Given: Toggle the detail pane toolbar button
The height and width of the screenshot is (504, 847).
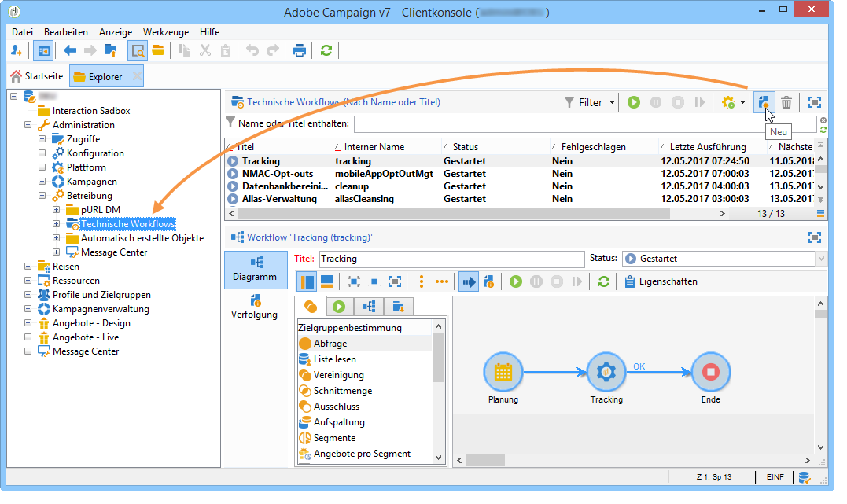Looking at the screenshot, I should (x=138, y=51).
